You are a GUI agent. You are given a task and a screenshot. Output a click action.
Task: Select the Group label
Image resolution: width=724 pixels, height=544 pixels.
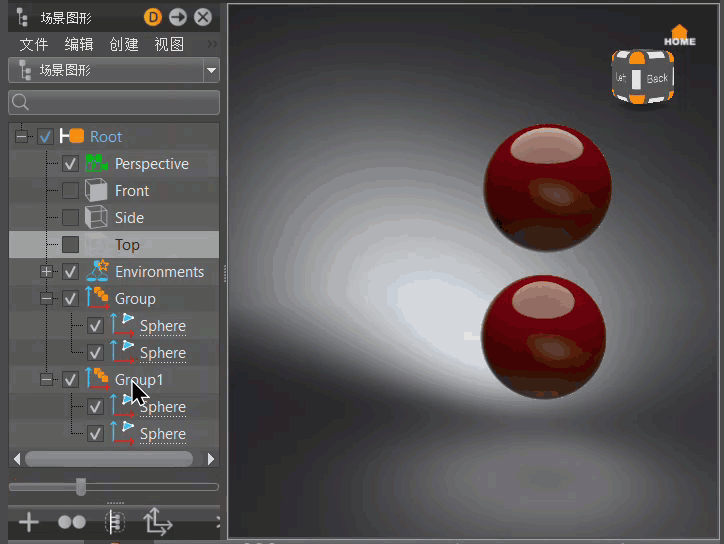pos(135,299)
